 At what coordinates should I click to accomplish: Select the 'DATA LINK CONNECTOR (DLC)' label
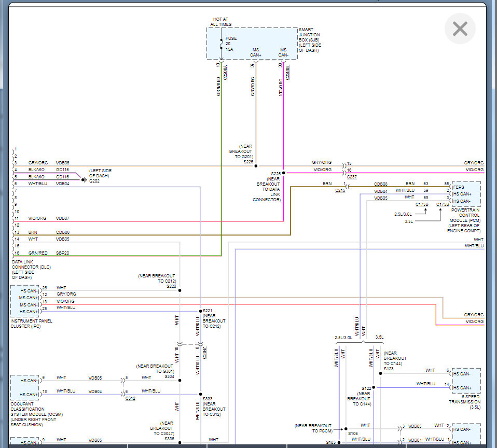(31, 264)
